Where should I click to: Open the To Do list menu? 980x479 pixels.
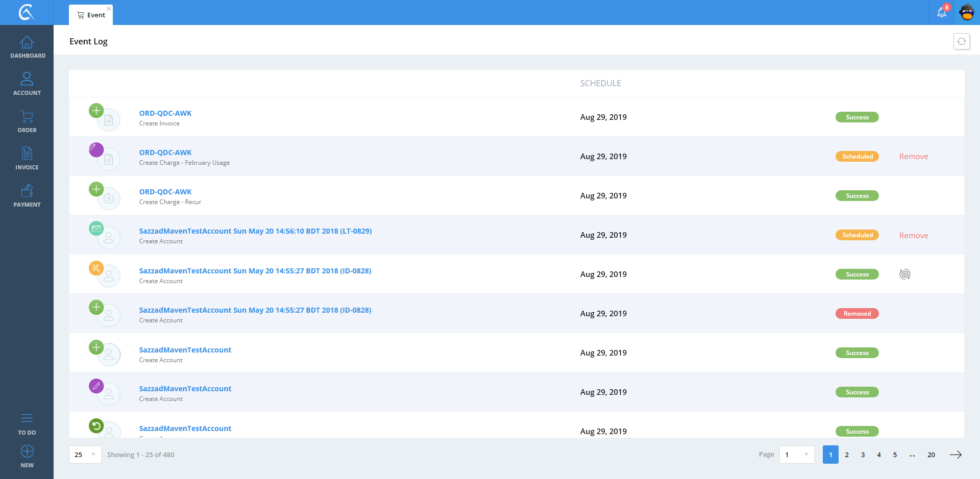(27, 423)
